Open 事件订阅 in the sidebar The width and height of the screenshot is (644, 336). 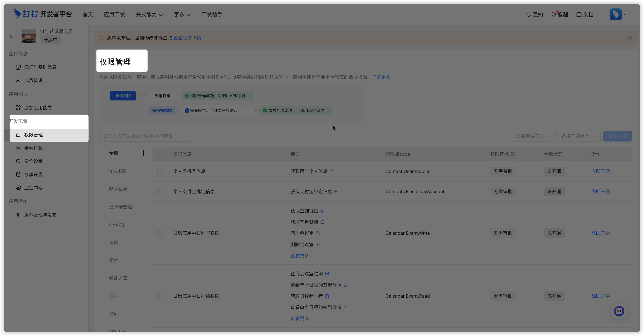[33, 148]
